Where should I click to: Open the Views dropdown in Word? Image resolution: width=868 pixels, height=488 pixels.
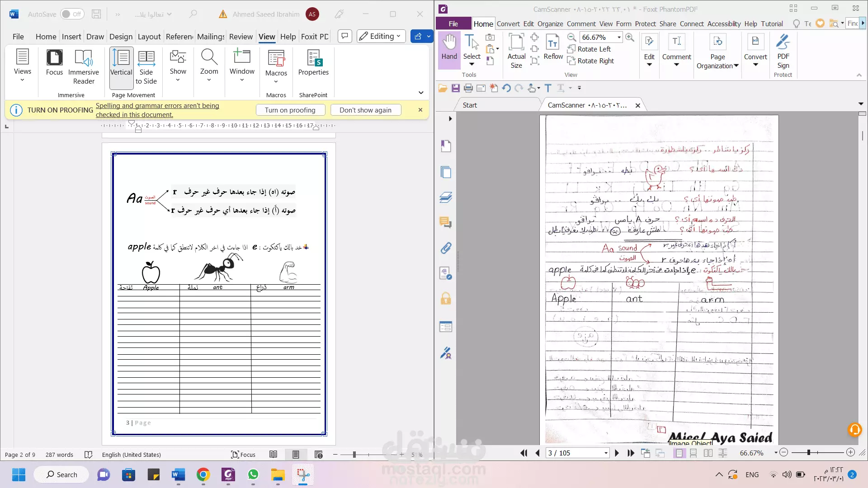pyautogui.click(x=22, y=66)
